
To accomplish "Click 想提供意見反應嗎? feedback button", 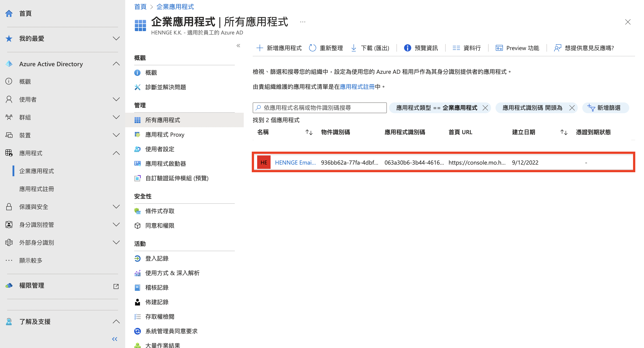I will pos(584,48).
